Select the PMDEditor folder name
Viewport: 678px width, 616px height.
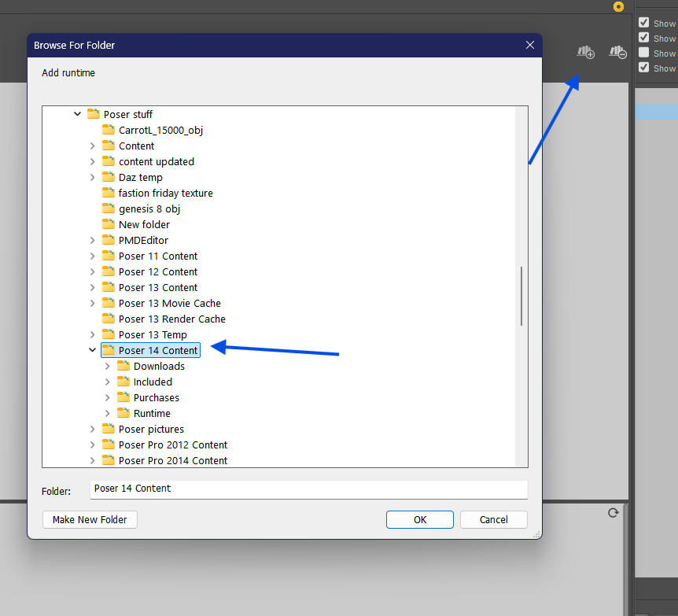(x=143, y=240)
